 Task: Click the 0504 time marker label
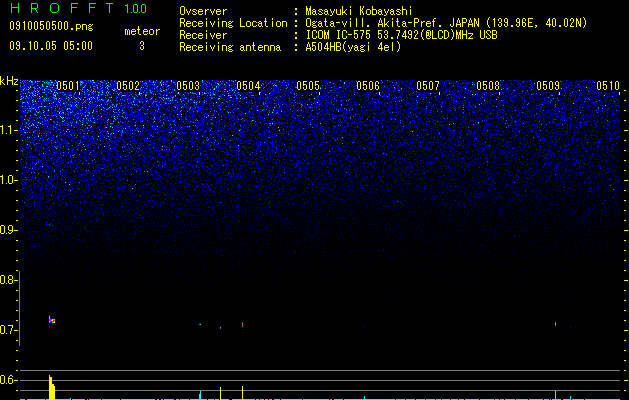pos(248,86)
